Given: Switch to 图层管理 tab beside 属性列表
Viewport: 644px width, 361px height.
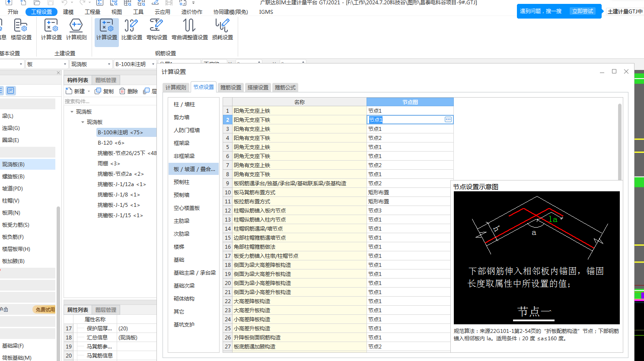Looking at the screenshot, I should coord(106,310).
